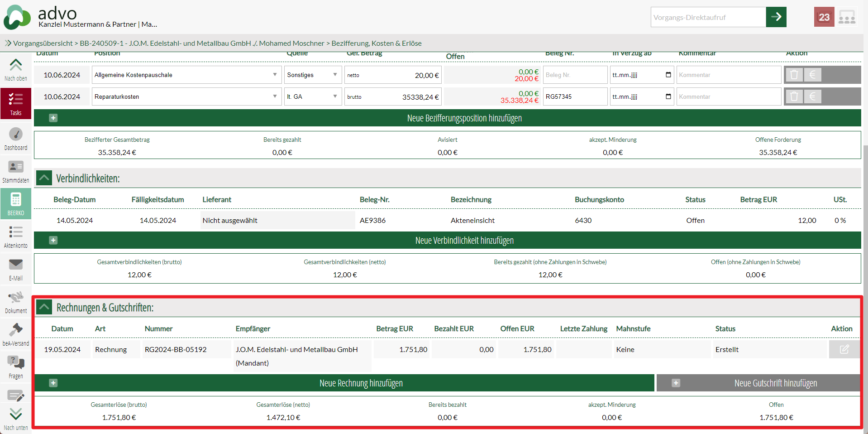
Task: Open the Quelle dropdown showing Sonstiges
Action: point(312,75)
